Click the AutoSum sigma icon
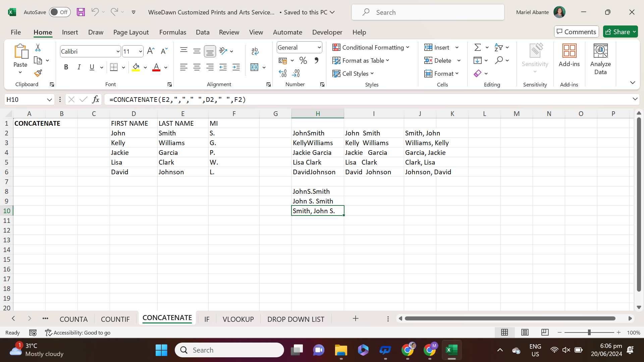This screenshot has width=644, height=362. pyautogui.click(x=478, y=48)
